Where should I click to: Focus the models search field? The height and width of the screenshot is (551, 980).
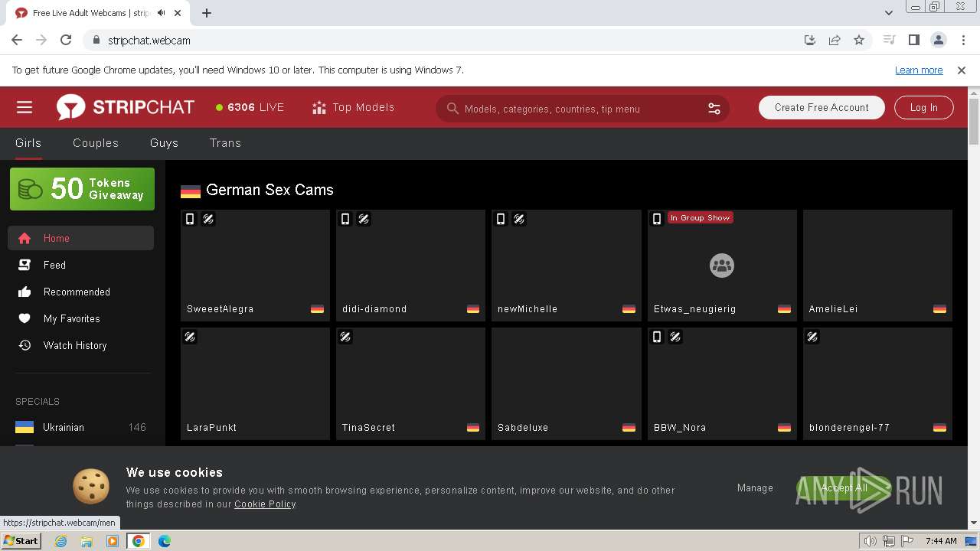582,109
